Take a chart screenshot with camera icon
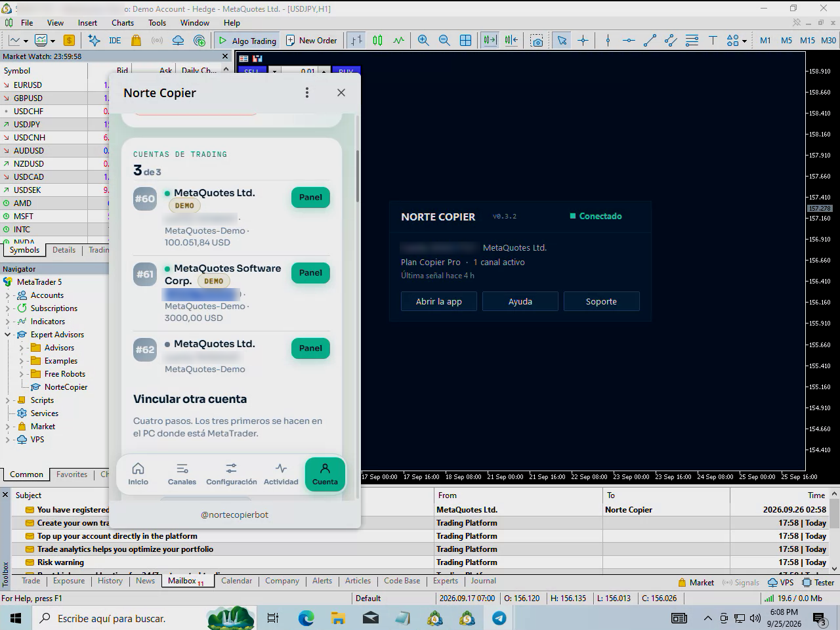Viewport: 840px width, 630px height. coord(537,40)
